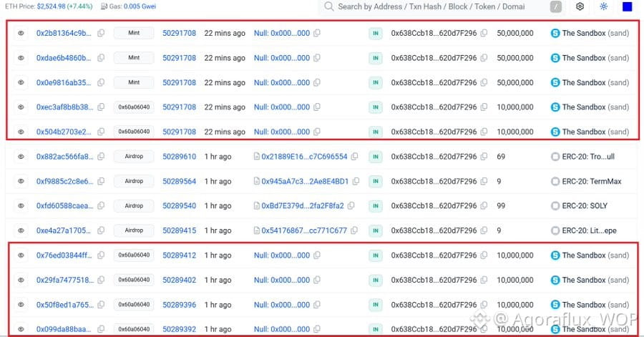Open preview eye icon for transaction 0xec3af8b8b38

coord(21,107)
